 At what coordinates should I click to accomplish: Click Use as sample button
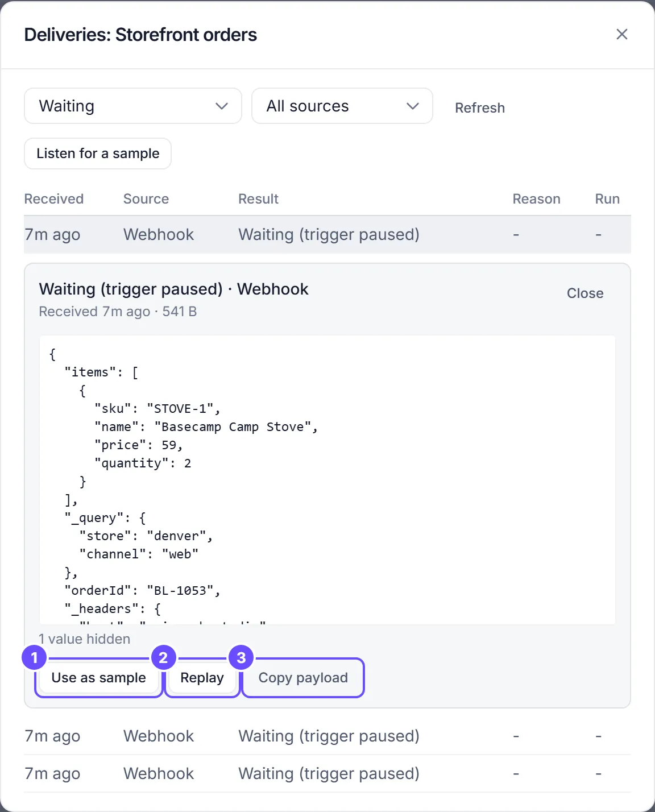[99, 678]
